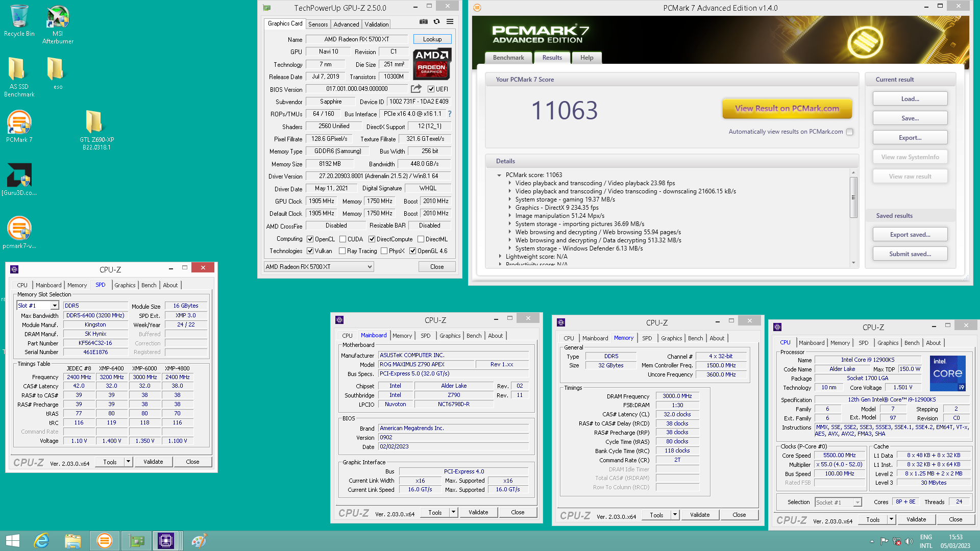Screen dimensions: 980x551
Task: Toggle the DirectML checkbox
Action: click(x=421, y=239)
